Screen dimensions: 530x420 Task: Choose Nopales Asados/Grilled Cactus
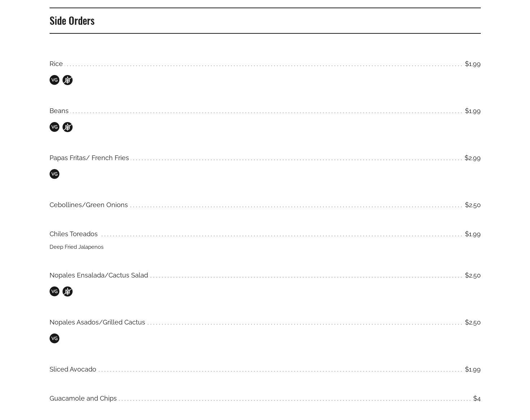point(97,322)
